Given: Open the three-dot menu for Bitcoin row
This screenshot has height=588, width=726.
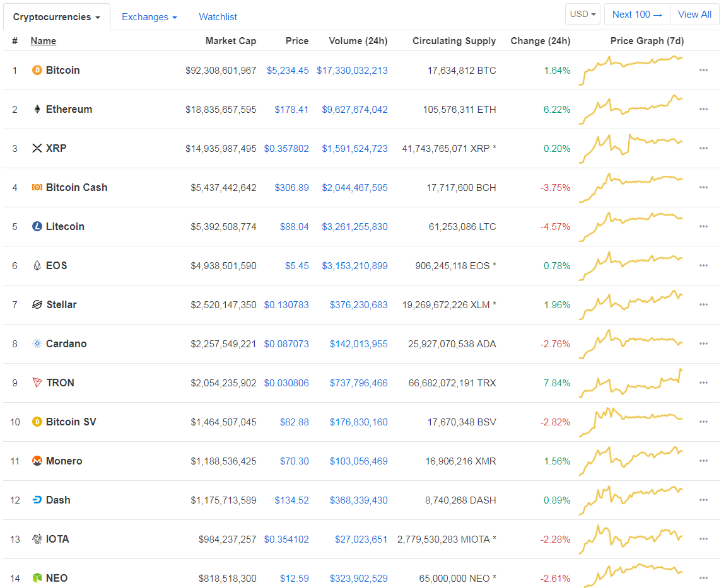Looking at the screenshot, I should pos(704,71).
